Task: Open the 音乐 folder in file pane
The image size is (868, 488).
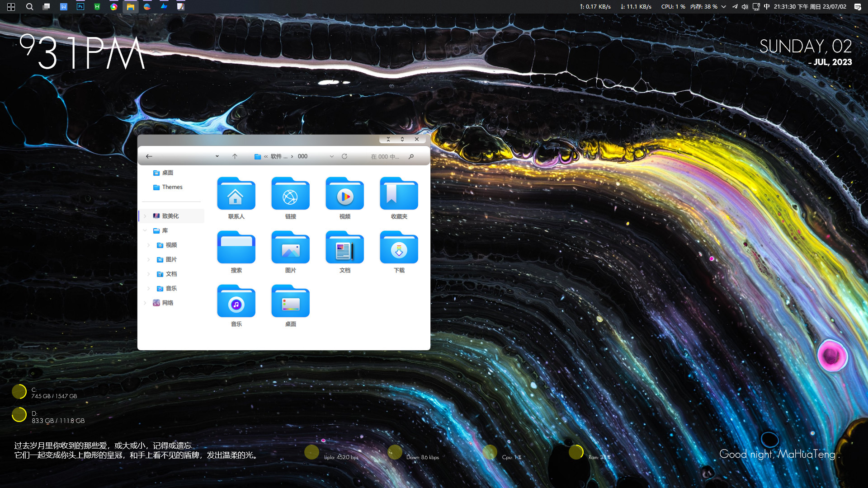Action: (236, 302)
